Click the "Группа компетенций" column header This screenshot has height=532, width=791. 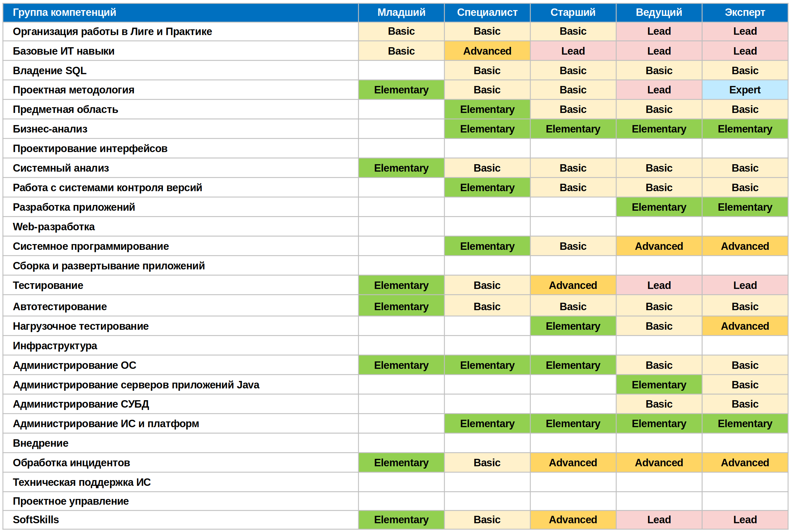tap(64, 12)
